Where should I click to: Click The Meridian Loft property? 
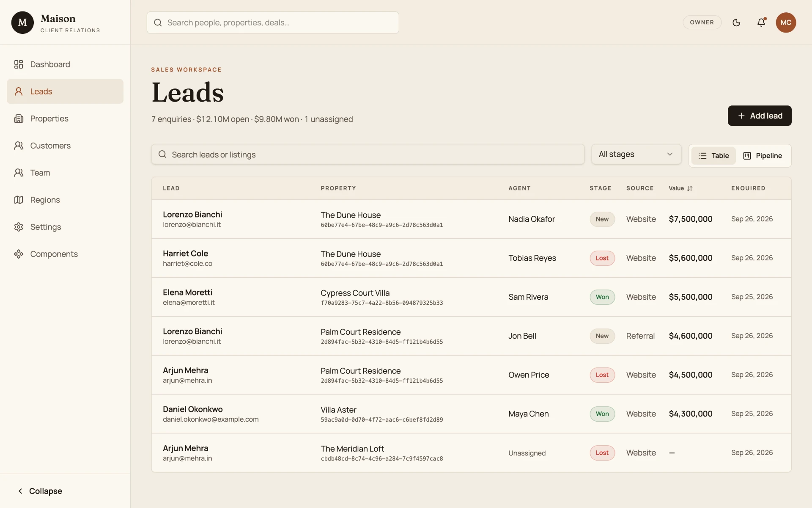point(352,449)
